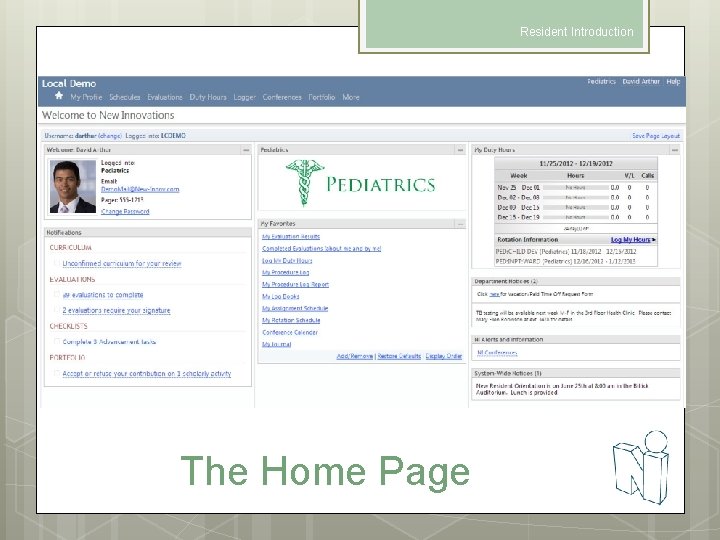
Task: Open Help in the top bar
Action: 673,82
